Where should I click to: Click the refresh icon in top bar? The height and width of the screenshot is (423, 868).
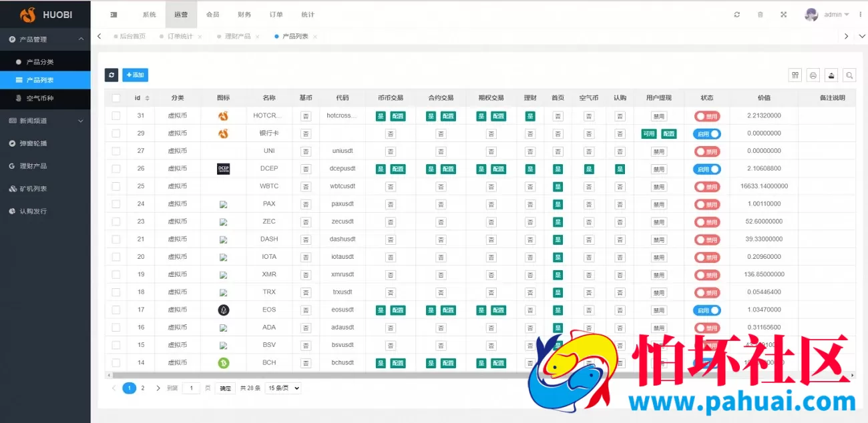[736, 15]
